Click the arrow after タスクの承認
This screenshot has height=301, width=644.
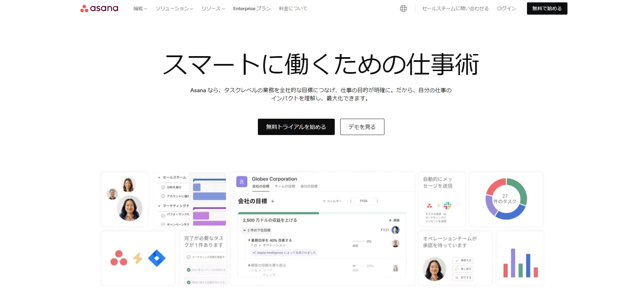444,214
